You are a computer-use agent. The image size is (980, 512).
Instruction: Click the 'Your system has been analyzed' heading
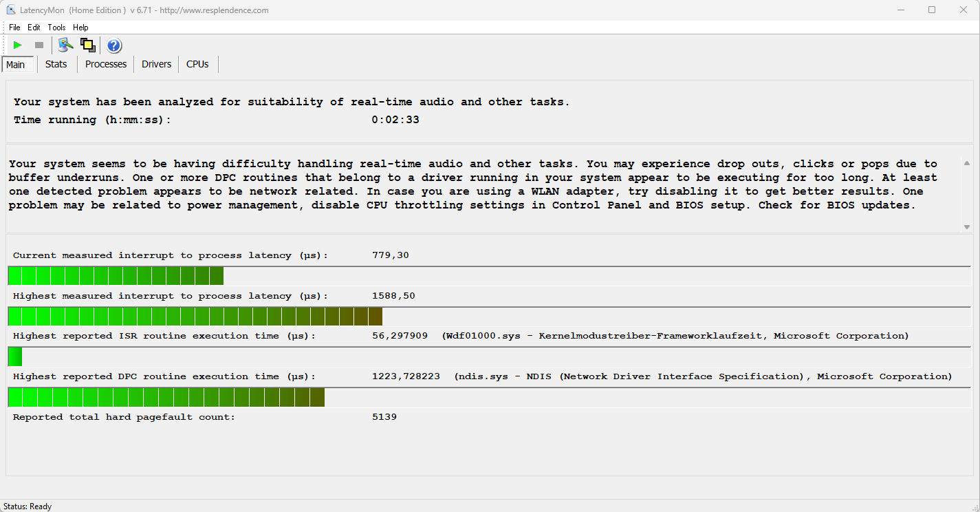[292, 102]
